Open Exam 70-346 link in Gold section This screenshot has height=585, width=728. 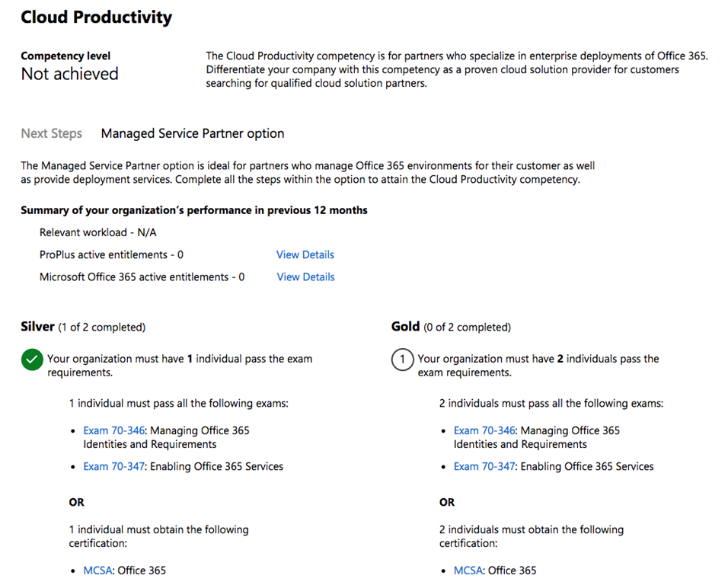(x=484, y=430)
